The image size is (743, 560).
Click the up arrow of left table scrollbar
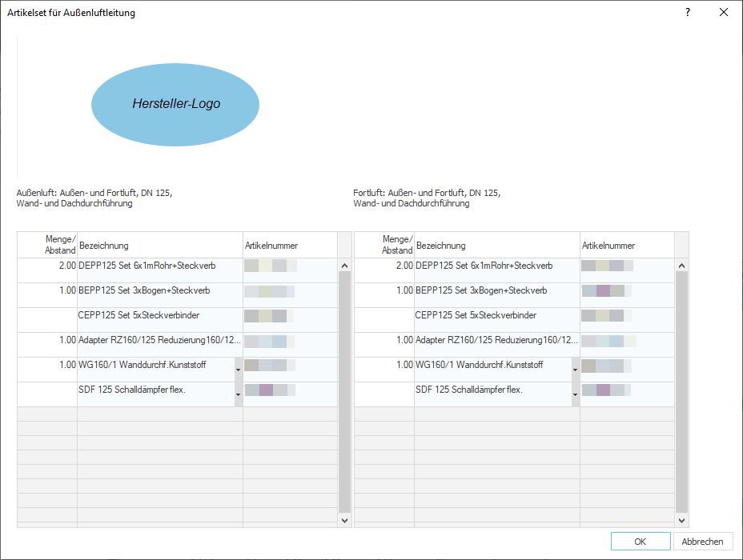(344, 266)
